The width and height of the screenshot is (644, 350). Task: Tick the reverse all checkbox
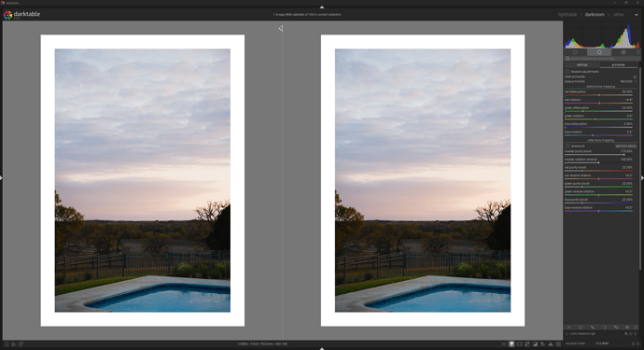(x=567, y=146)
